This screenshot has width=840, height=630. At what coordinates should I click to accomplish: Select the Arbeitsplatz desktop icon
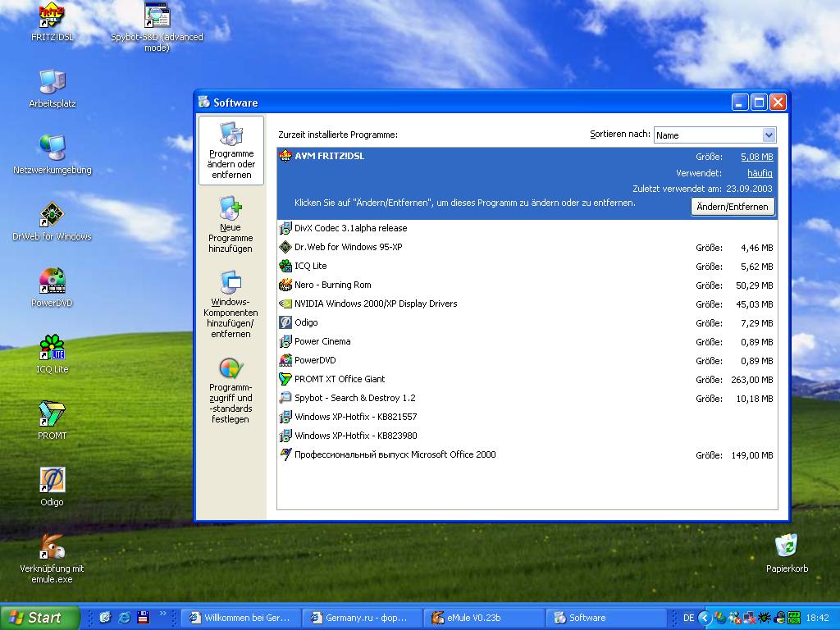click(x=52, y=89)
